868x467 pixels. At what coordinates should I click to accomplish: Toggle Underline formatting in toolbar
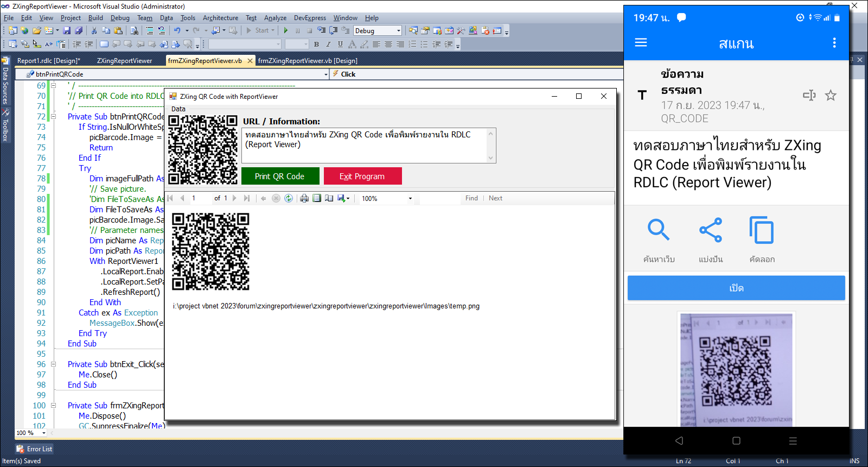click(x=340, y=44)
